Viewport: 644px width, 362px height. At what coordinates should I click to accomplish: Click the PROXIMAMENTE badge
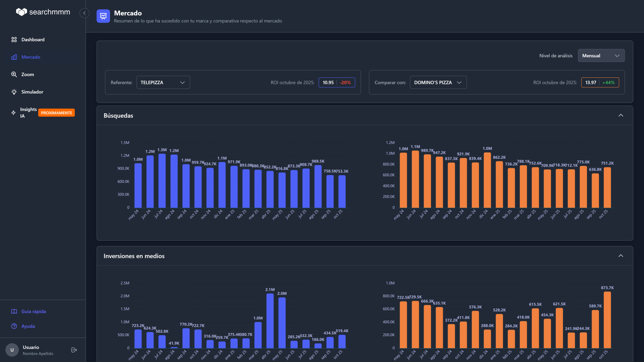[x=56, y=113]
